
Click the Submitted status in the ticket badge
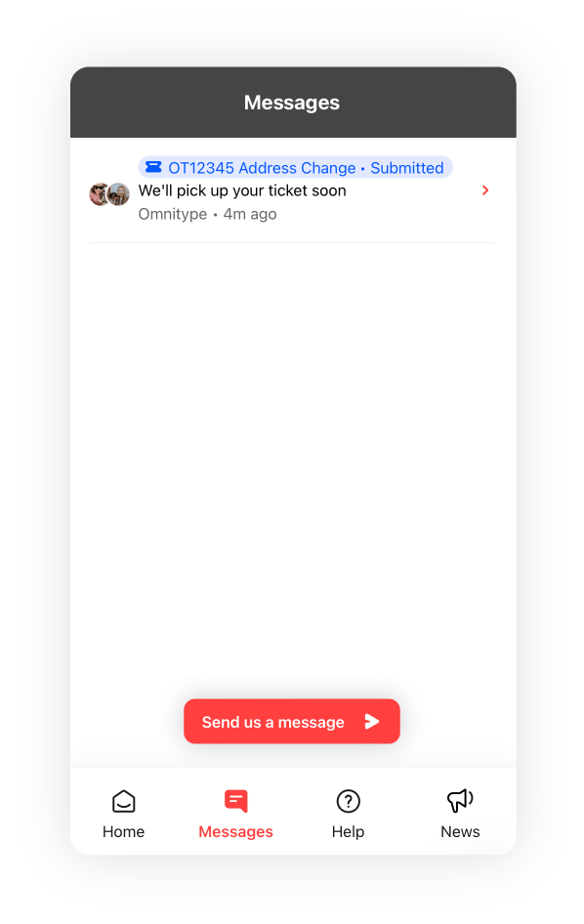click(407, 168)
